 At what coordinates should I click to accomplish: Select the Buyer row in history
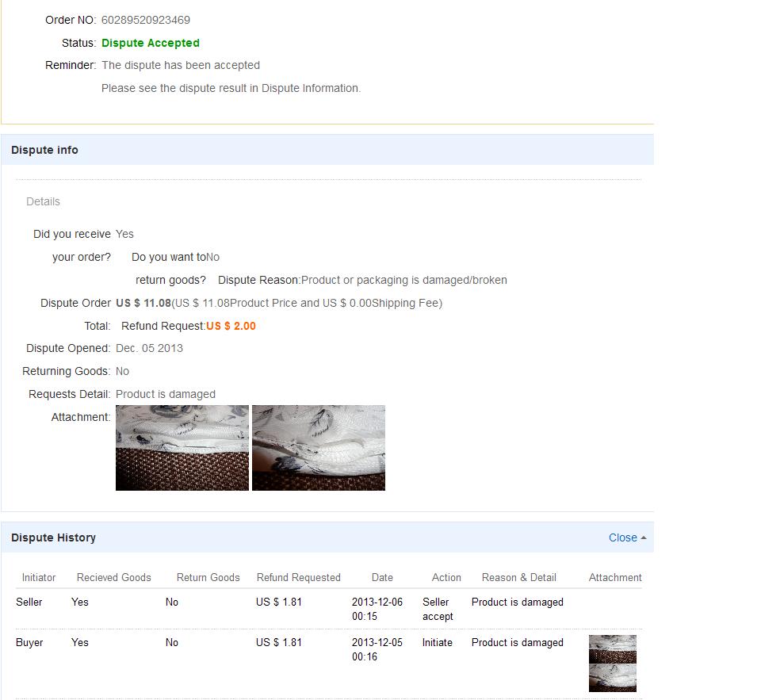[29, 642]
